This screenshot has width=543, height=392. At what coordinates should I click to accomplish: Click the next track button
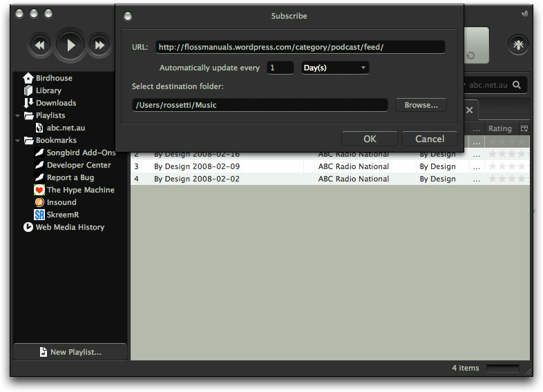point(100,46)
